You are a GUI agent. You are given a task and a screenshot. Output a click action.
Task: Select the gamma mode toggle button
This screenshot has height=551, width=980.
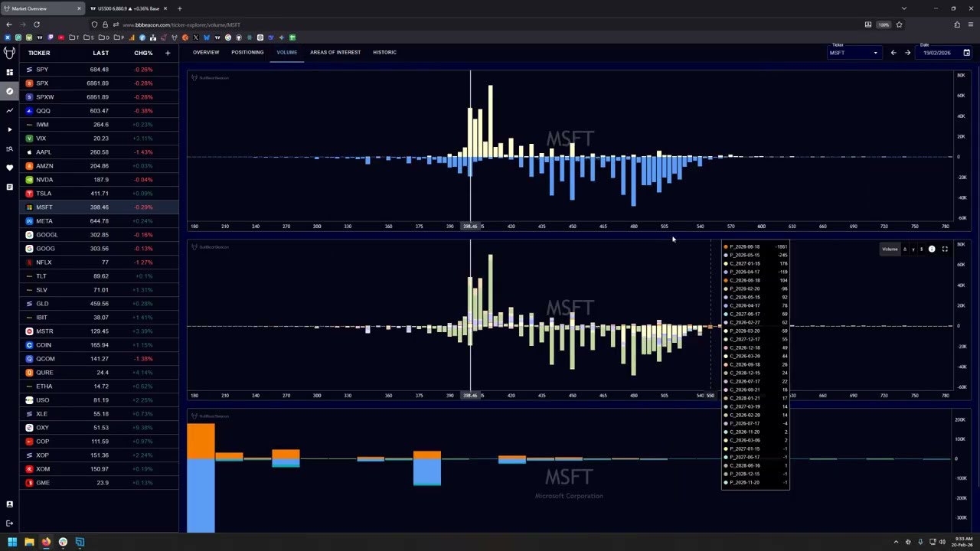tap(913, 249)
